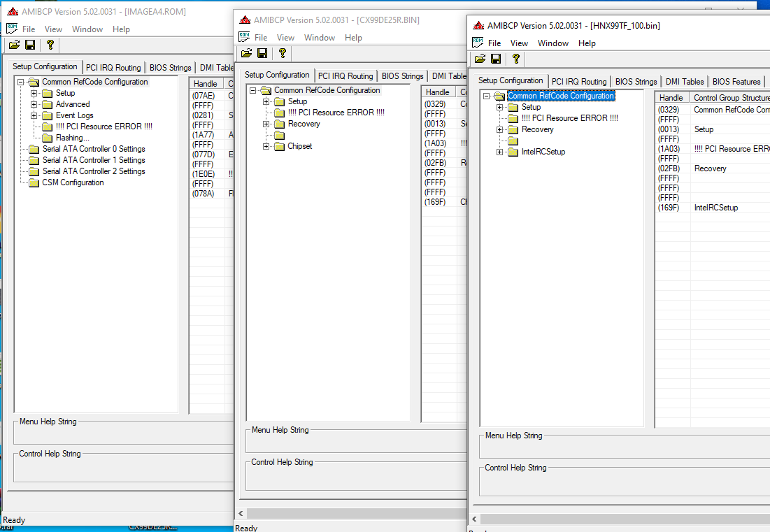Viewport: 770px width, 532px height.
Task: AMIBCP app icon in CX99DE25R.BIN title bar
Action: click(245, 20)
